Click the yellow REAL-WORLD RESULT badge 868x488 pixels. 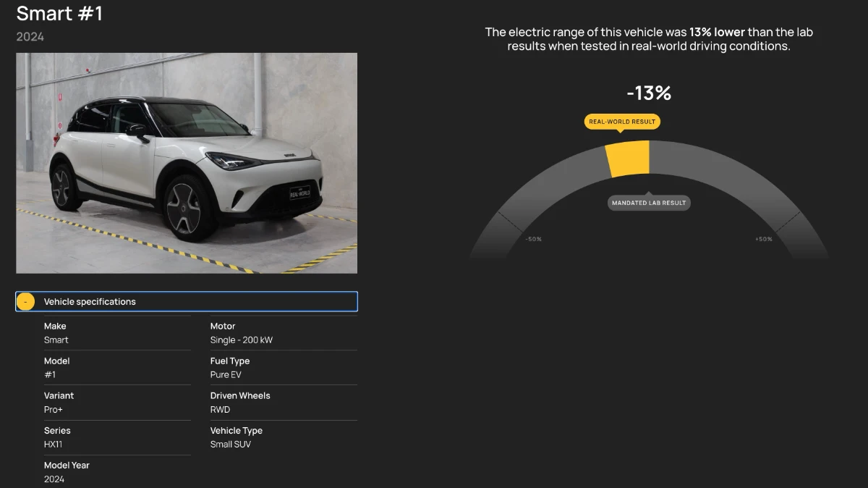622,122
